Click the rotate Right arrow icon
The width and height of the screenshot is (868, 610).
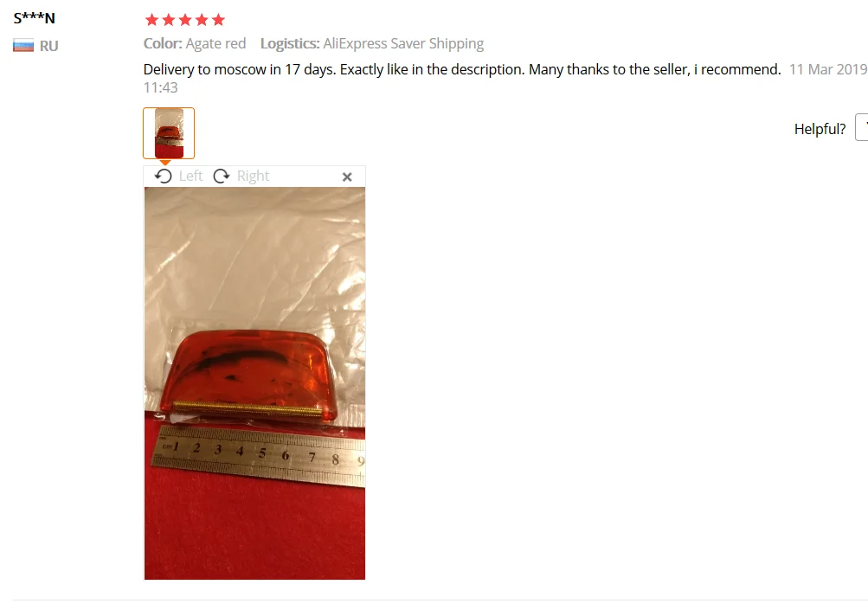(x=222, y=176)
